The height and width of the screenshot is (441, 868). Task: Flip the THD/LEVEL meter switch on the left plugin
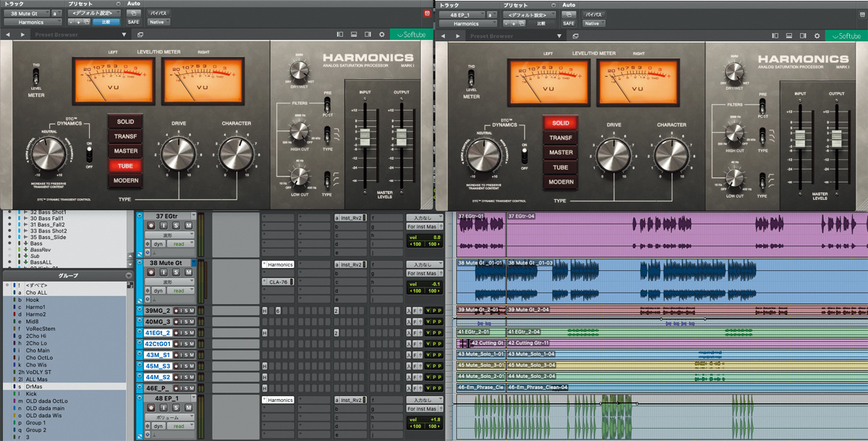tap(35, 76)
